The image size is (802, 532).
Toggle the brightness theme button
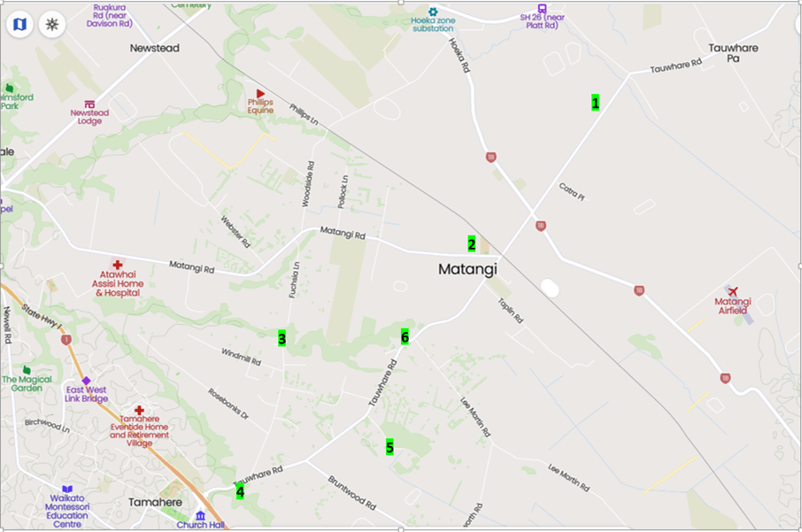52,24
